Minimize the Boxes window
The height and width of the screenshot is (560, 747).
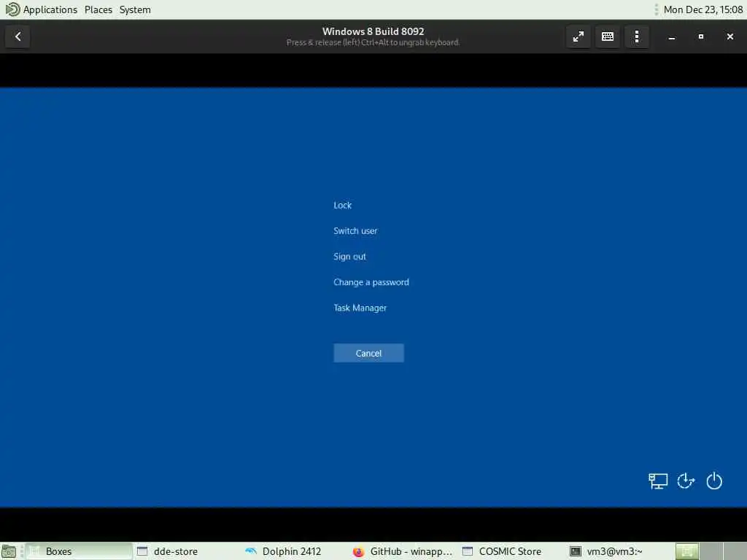(672, 36)
